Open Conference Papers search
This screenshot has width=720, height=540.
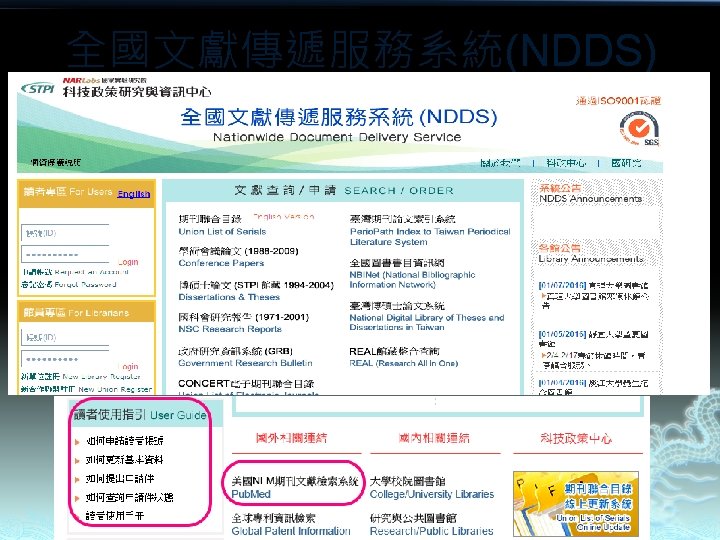pos(221,263)
